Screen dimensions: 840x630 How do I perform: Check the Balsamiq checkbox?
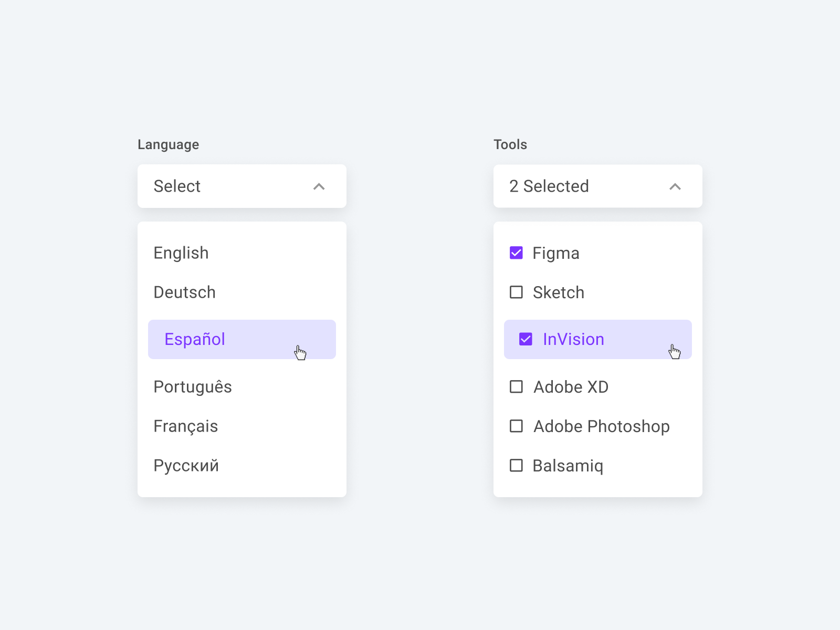tap(516, 466)
